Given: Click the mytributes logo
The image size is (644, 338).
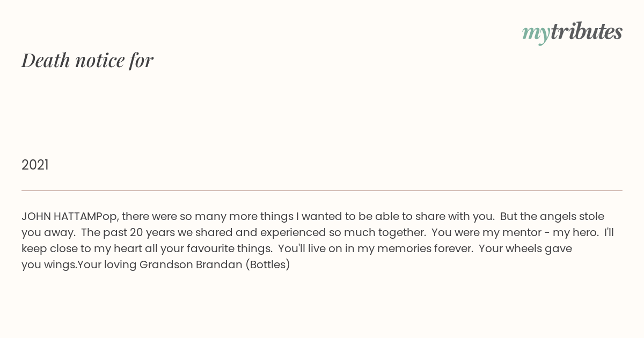Looking at the screenshot, I should pyautogui.click(x=572, y=33).
